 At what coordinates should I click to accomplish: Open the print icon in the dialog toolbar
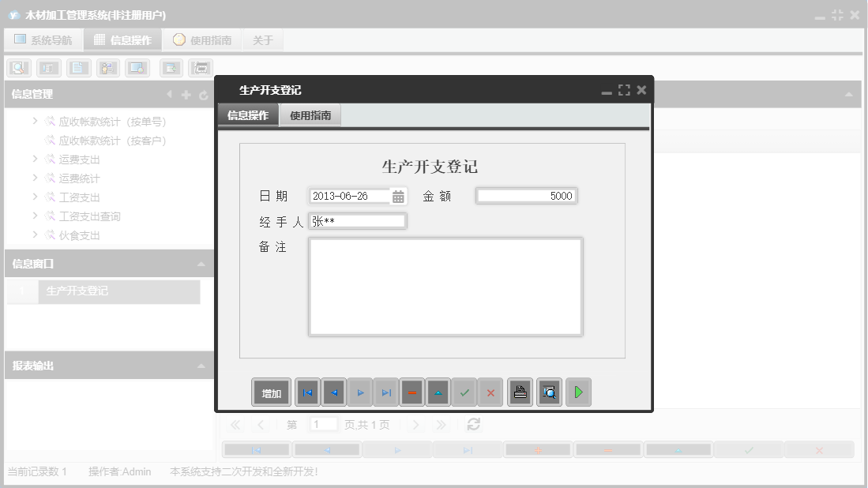pos(519,392)
